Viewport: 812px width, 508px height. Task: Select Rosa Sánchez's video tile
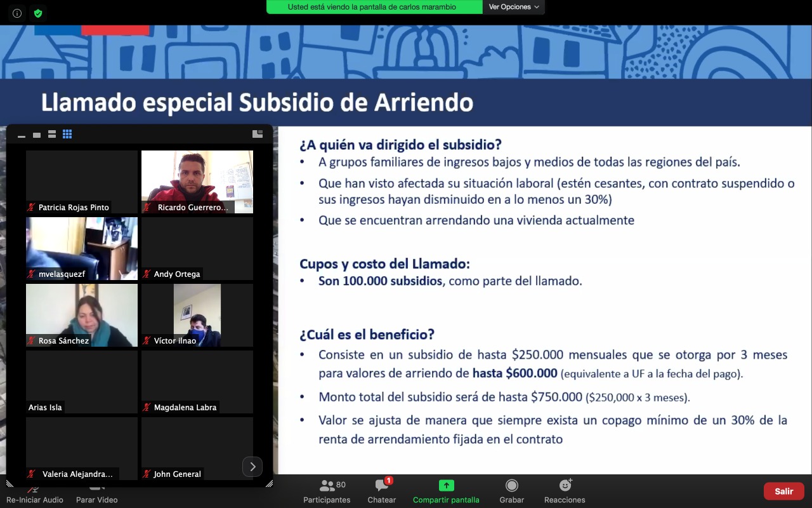[82, 315]
